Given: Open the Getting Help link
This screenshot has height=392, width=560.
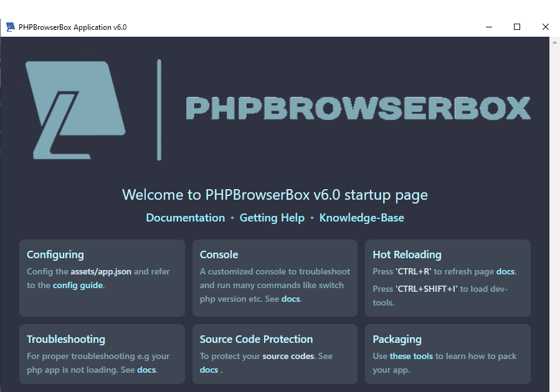Looking at the screenshot, I should coord(272,218).
